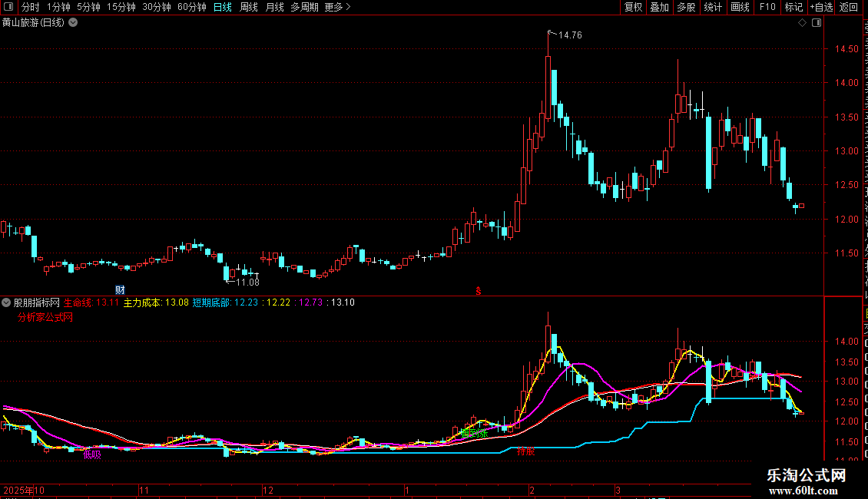Click month 2 on the time axis
The width and height of the screenshot is (868, 499).
pos(532,491)
